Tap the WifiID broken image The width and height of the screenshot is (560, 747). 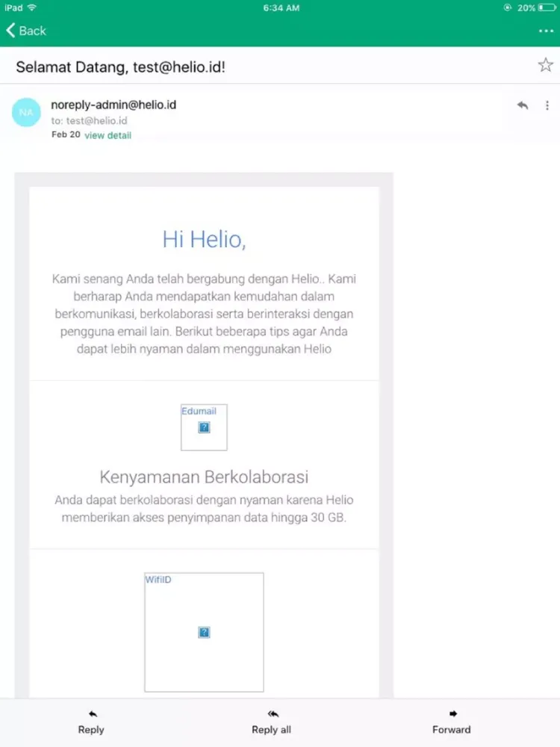click(x=204, y=632)
